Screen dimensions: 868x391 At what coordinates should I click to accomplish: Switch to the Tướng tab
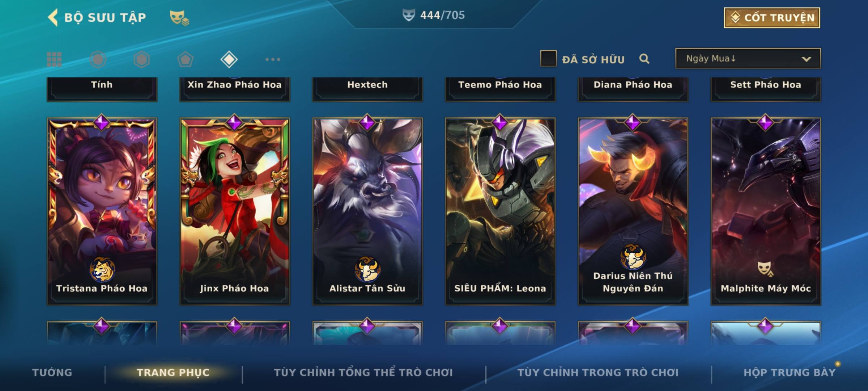pos(52,373)
